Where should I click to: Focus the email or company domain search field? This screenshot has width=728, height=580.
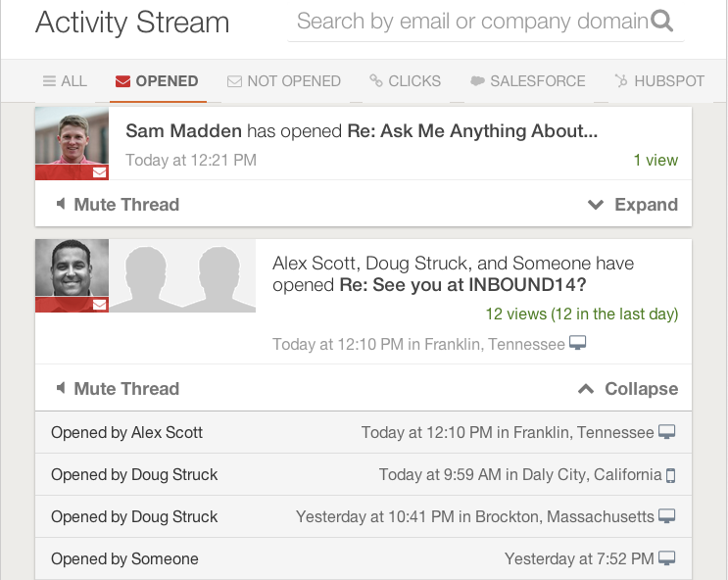click(x=470, y=21)
